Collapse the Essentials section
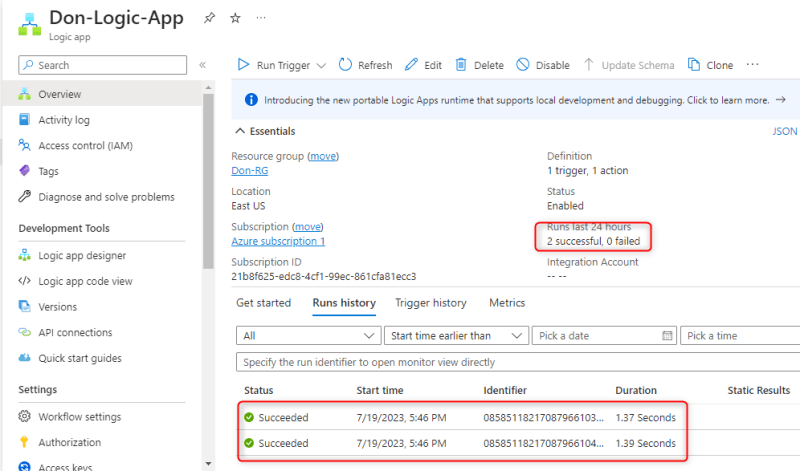The image size is (800, 471). pyautogui.click(x=240, y=131)
